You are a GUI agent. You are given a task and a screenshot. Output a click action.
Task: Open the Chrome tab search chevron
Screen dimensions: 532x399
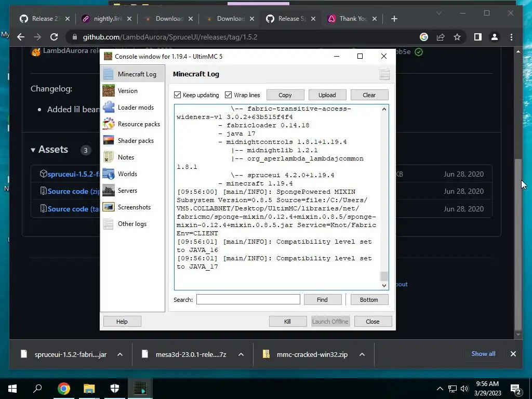[x=438, y=13]
